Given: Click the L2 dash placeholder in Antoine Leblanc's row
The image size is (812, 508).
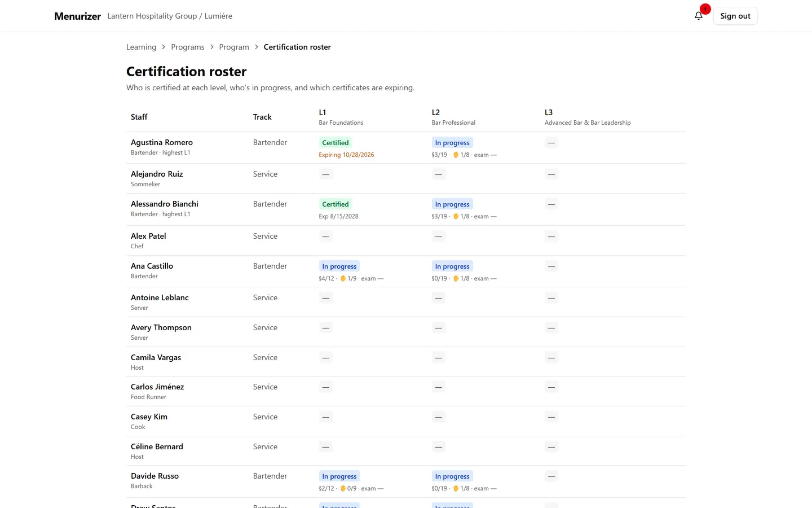Looking at the screenshot, I should click(x=438, y=298).
